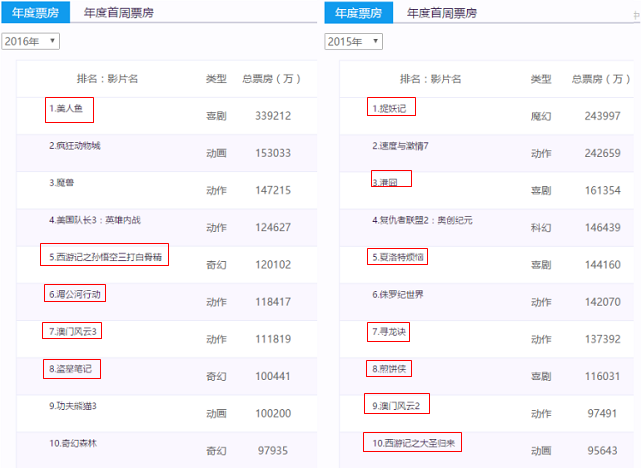The image size is (641, 468).
Task: Select 5.西游记之孙悟空三打白骨精 in 2016 list
Action: 105,256
